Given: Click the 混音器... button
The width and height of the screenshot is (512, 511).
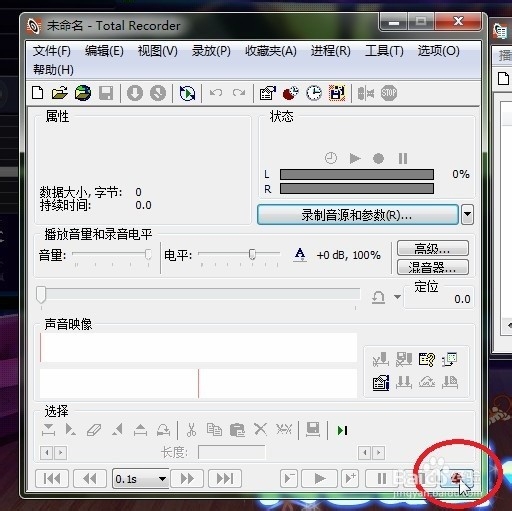Looking at the screenshot, I should (x=433, y=267).
